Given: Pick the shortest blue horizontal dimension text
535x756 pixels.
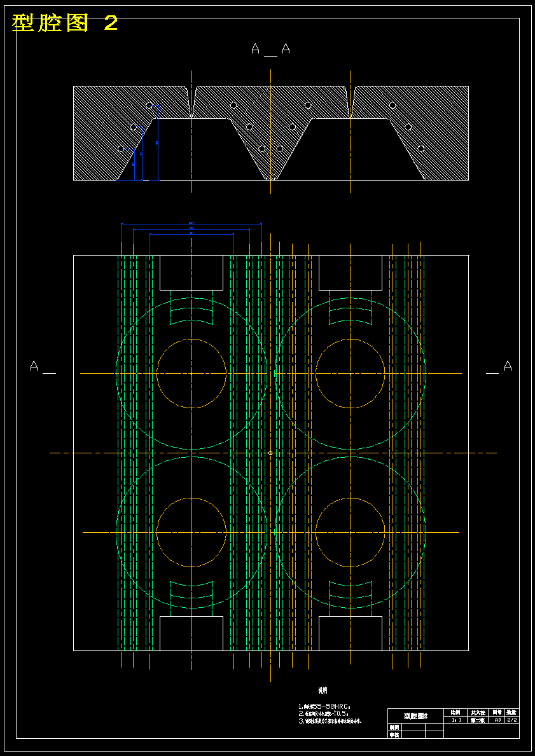Looking at the screenshot, I should 191,233.
